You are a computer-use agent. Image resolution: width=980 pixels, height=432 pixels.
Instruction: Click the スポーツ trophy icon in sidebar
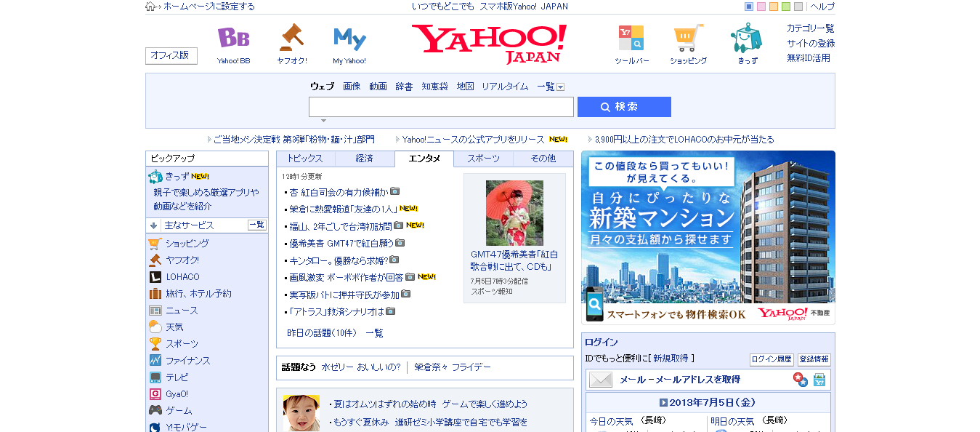[x=155, y=344]
